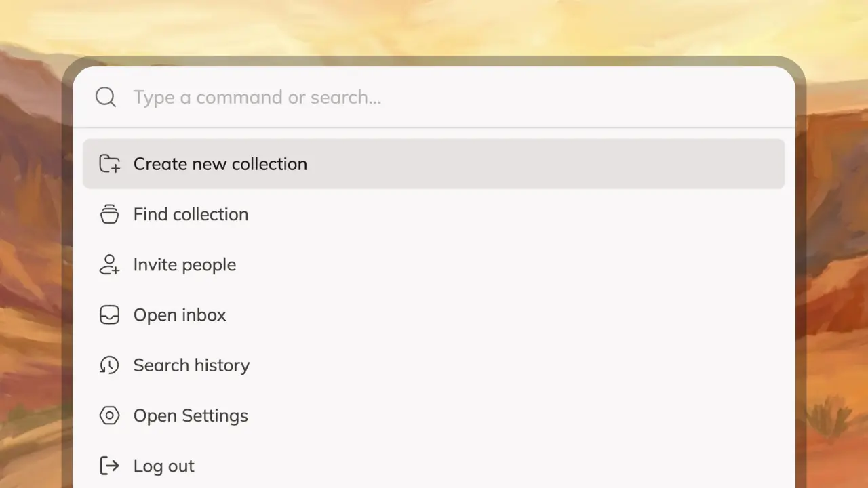Click the add-user icon beside Invite people
Viewport: 868px width, 488px height.
[109, 264]
